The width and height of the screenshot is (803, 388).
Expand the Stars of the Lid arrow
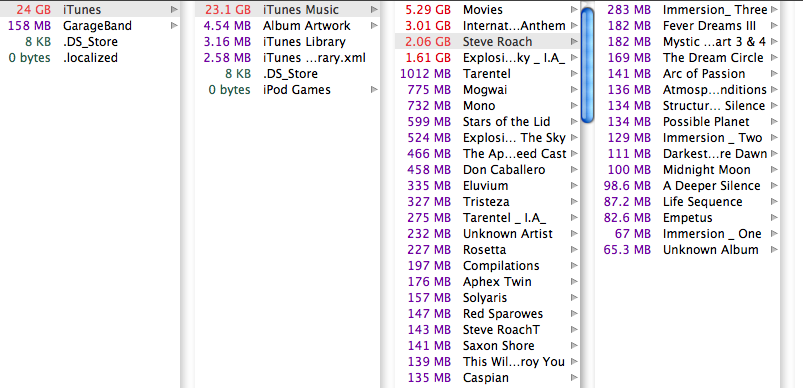pos(575,122)
